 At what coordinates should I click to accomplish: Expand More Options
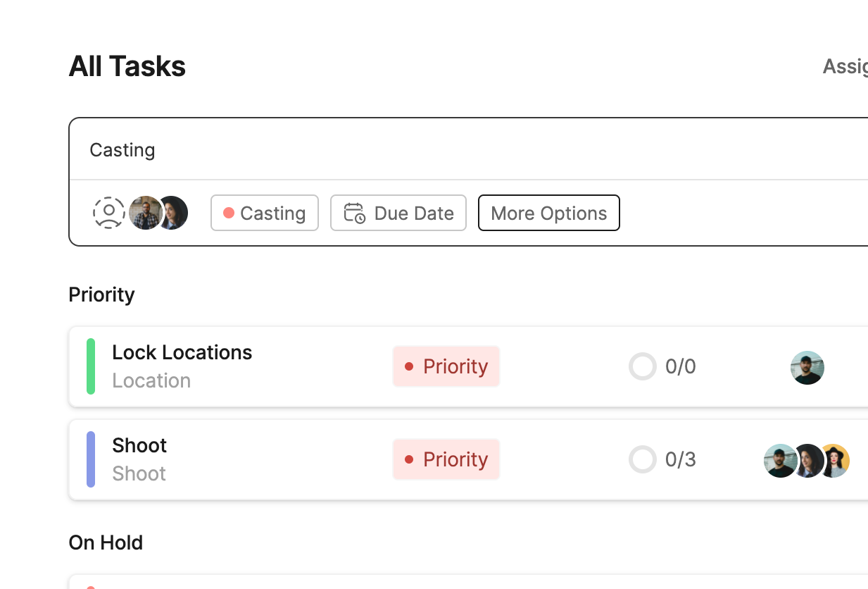[x=548, y=213]
